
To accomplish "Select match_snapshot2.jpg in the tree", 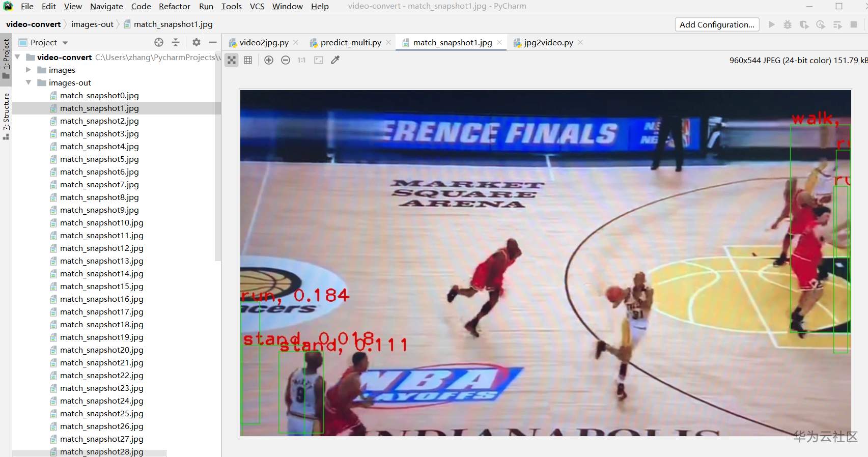I will [99, 121].
